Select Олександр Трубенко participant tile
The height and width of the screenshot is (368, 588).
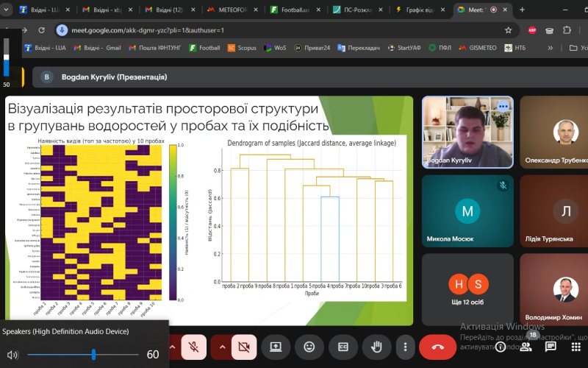pos(554,132)
